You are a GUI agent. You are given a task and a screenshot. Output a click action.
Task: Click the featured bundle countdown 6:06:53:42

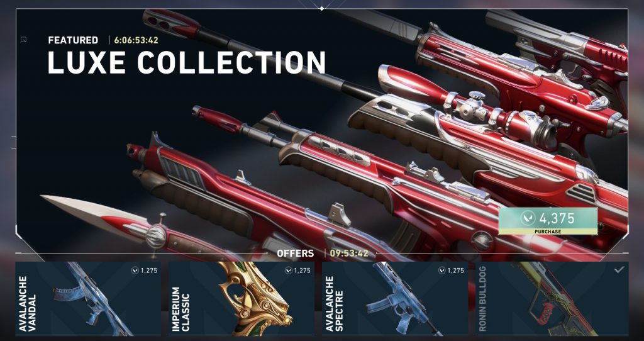(x=136, y=40)
